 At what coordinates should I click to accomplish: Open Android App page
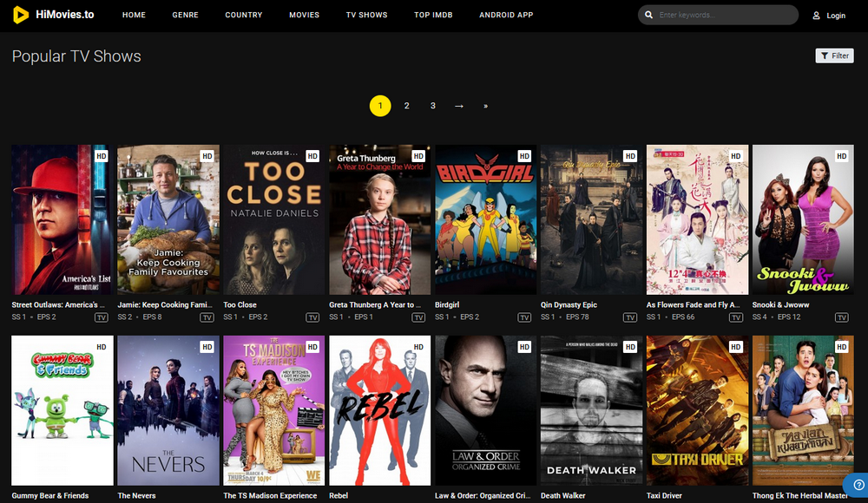(x=506, y=15)
